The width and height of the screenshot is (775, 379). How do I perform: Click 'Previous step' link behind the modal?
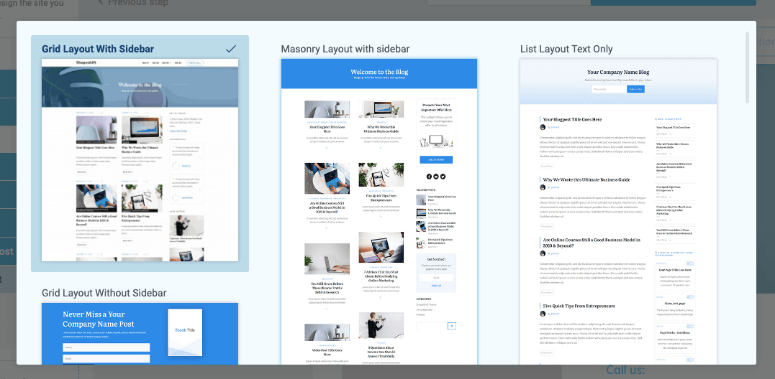click(132, 3)
